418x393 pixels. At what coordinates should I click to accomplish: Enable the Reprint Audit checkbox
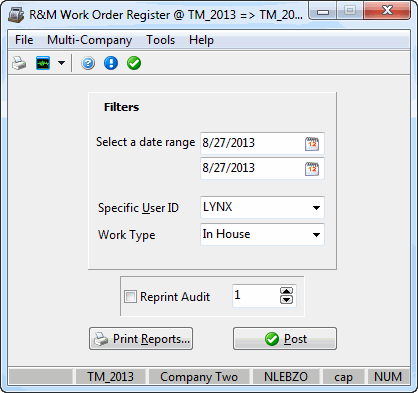(x=130, y=296)
